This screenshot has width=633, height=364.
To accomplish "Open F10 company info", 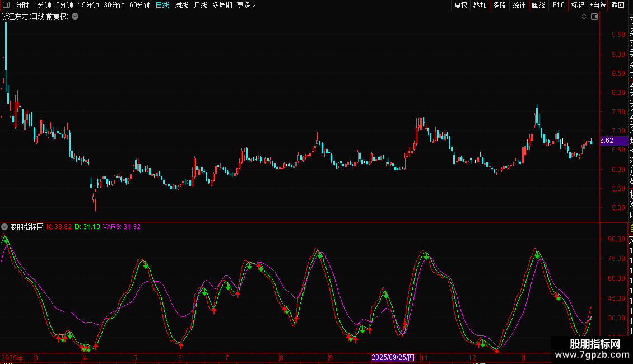I will [558, 5].
